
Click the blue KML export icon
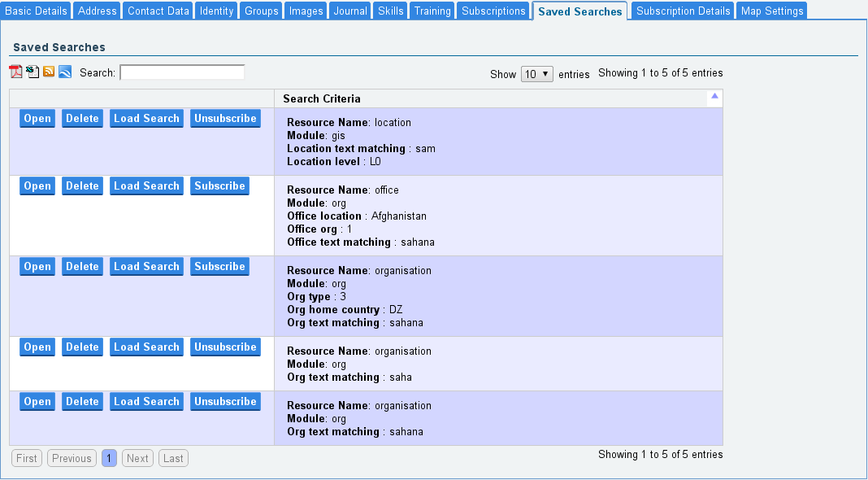[x=65, y=72]
